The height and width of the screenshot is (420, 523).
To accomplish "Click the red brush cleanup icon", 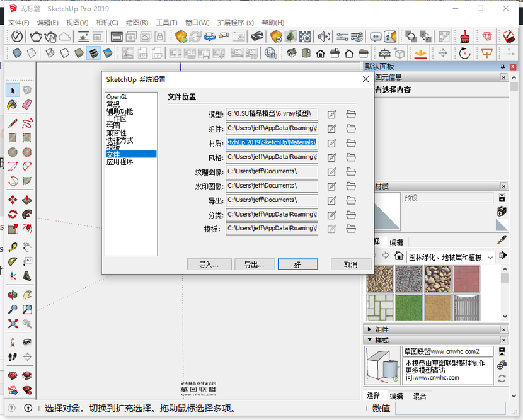I will click(464, 37).
